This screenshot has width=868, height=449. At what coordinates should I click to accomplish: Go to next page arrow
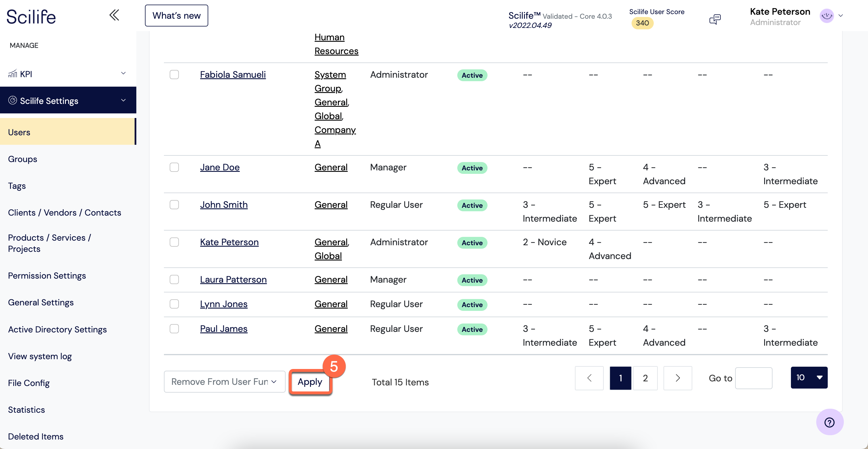click(677, 378)
